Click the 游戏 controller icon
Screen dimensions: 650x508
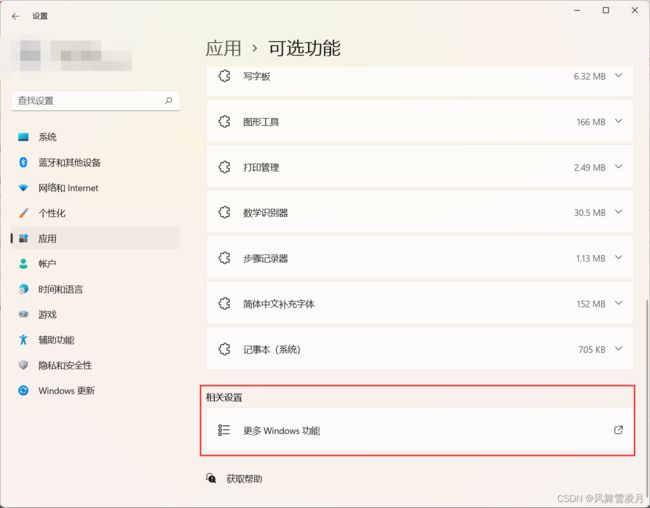pos(23,314)
